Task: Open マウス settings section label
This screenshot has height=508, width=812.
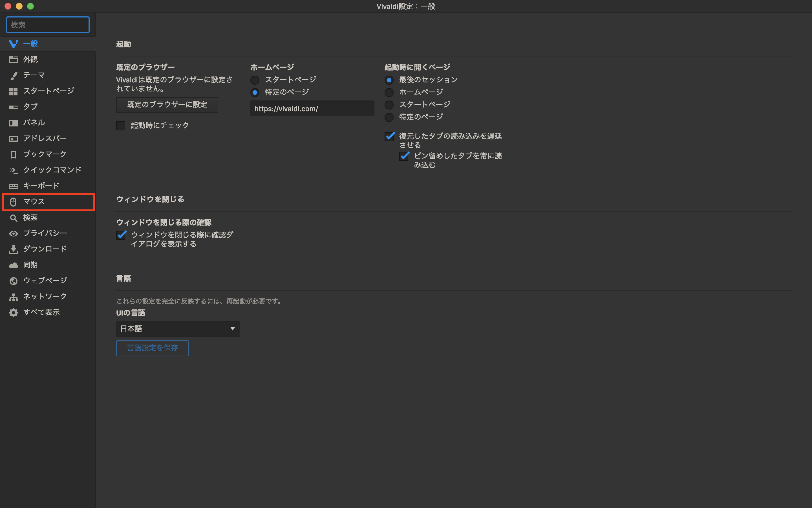Action: 34,202
